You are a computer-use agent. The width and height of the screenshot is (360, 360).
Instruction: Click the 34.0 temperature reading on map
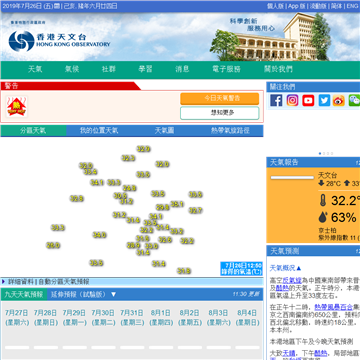click(99, 235)
